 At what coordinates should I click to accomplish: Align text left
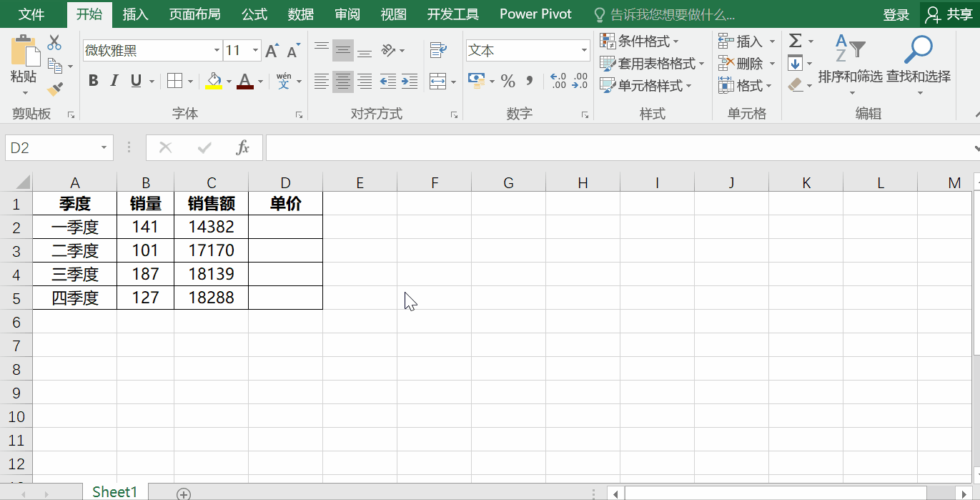tap(322, 82)
